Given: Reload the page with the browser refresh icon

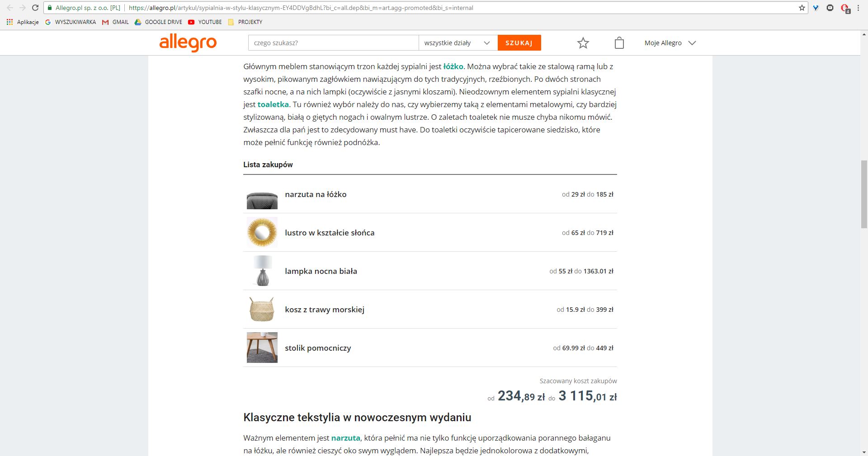Looking at the screenshot, I should coord(35,8).
